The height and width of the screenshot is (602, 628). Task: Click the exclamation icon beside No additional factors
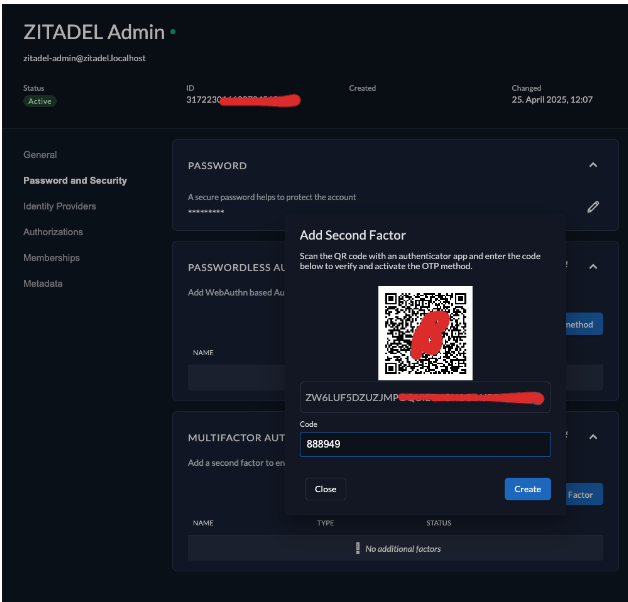coord(358,548)
